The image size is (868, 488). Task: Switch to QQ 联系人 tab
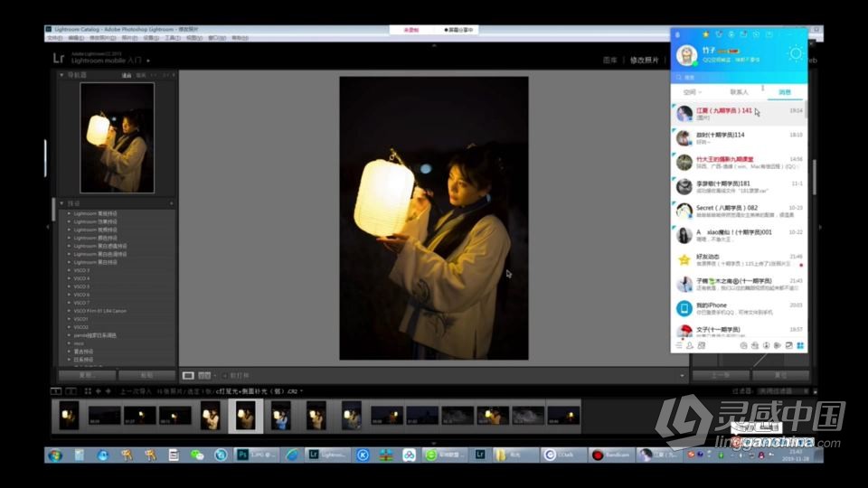(739, 92)
